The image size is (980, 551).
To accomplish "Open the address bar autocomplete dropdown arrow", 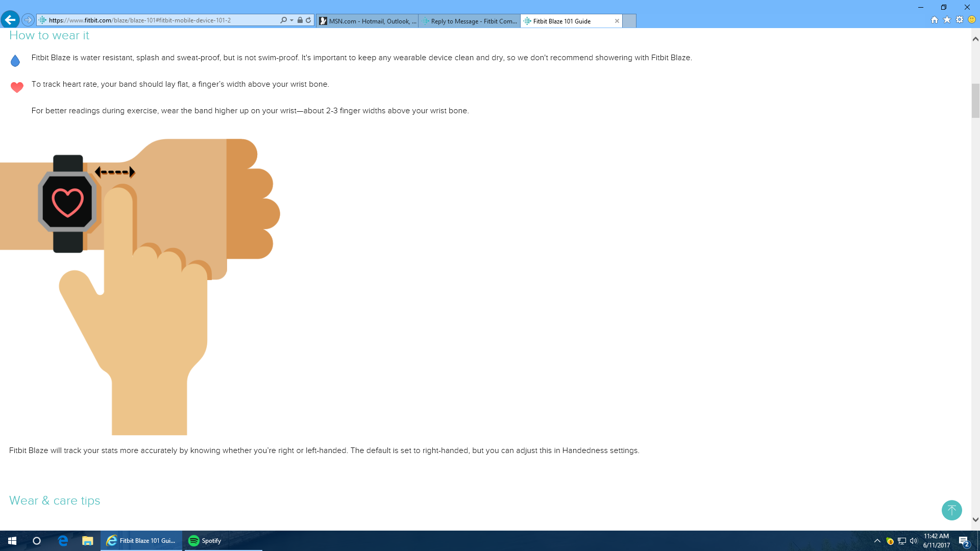I will (x=291, y=20).
